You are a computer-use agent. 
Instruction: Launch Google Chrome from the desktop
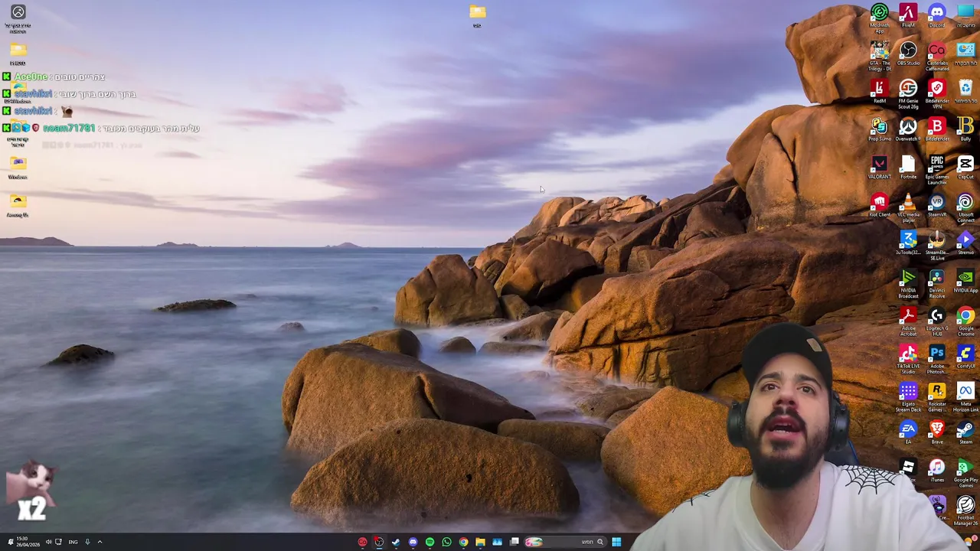[965, 322]
